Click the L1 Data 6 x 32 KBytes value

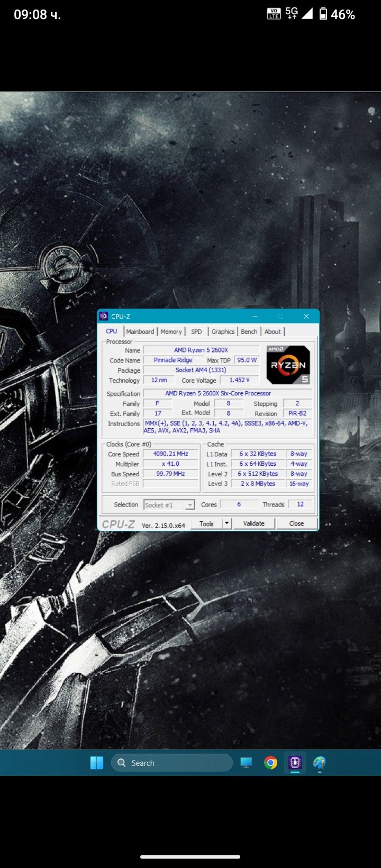[x=258, y=454]
